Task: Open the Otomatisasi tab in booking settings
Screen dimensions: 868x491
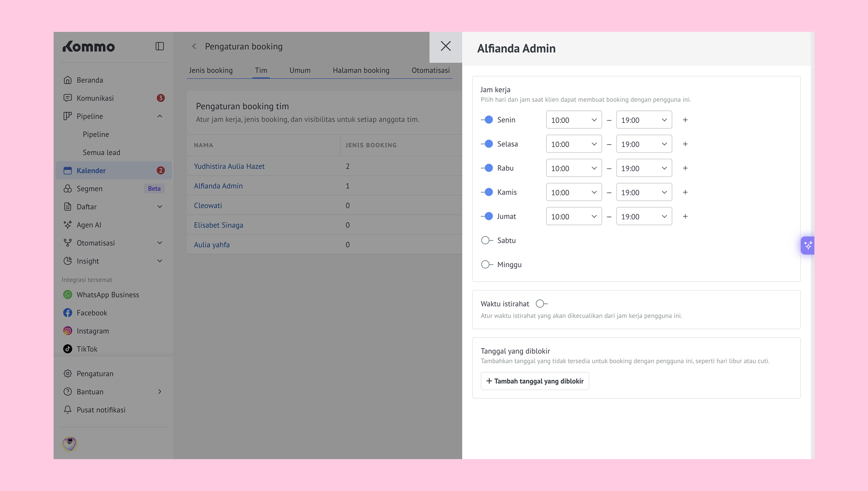Action: tap(430, 70)
